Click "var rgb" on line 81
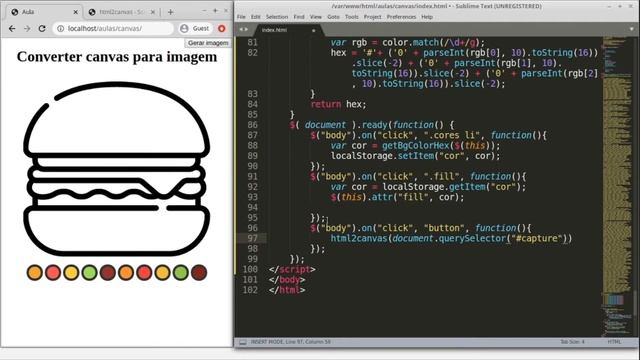640x360 pixels. pyautogui.click(x=349, y=43)
